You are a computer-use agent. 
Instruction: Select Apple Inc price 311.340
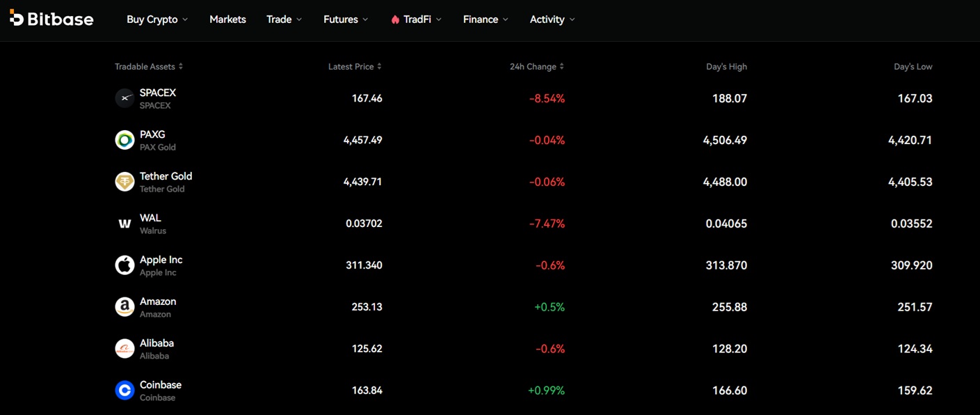[x=364, y=265]
